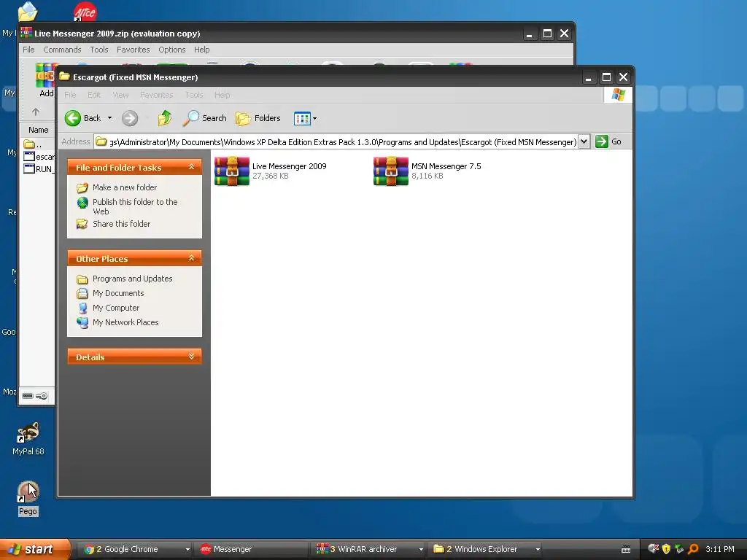Click the address bar path field

(x=336, y=142)
